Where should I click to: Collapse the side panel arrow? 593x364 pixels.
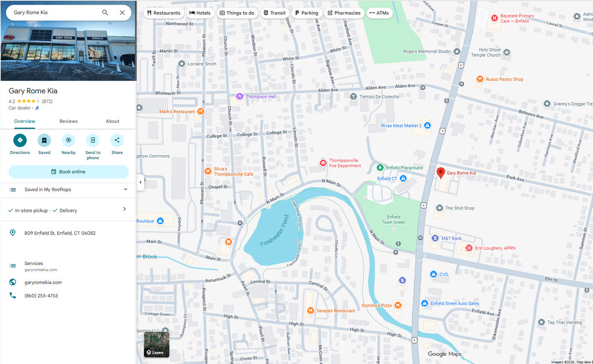click(140, 182)
